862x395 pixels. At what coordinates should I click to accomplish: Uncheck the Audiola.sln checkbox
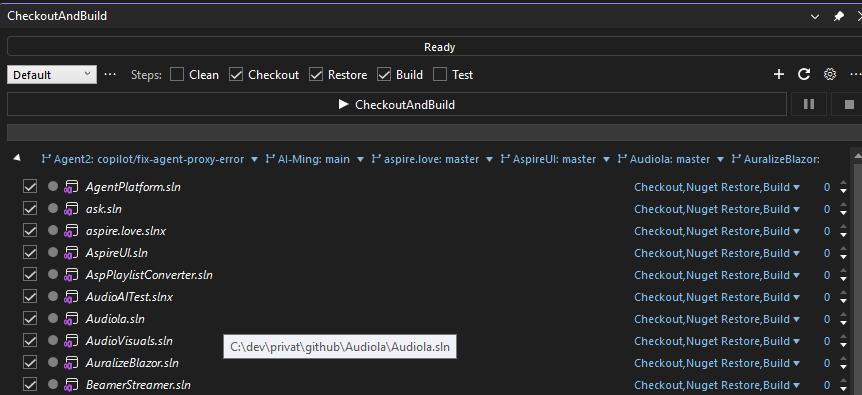30,319
